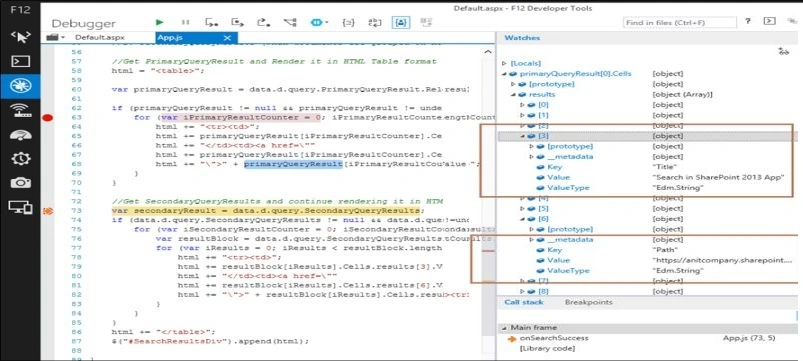The height and width of the screenshot is (361, 803).
Task: Show the console via toolbar icon
Action: (769, 22)
